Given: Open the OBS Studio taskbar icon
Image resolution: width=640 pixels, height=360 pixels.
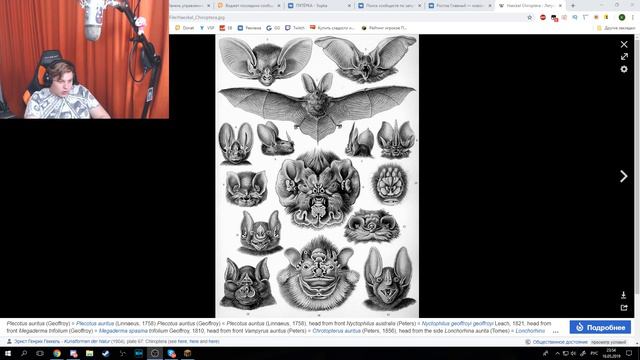Looking at the screenshot, I should [155, 353].
